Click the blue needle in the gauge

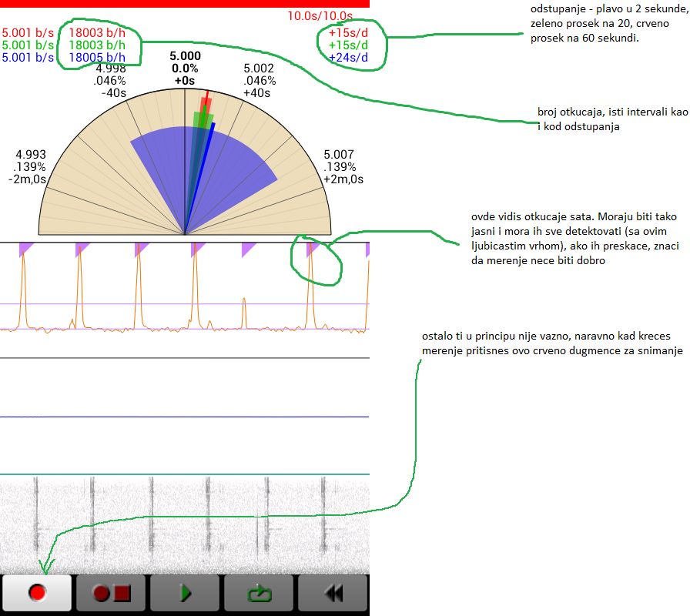click(x=202, y=169)
